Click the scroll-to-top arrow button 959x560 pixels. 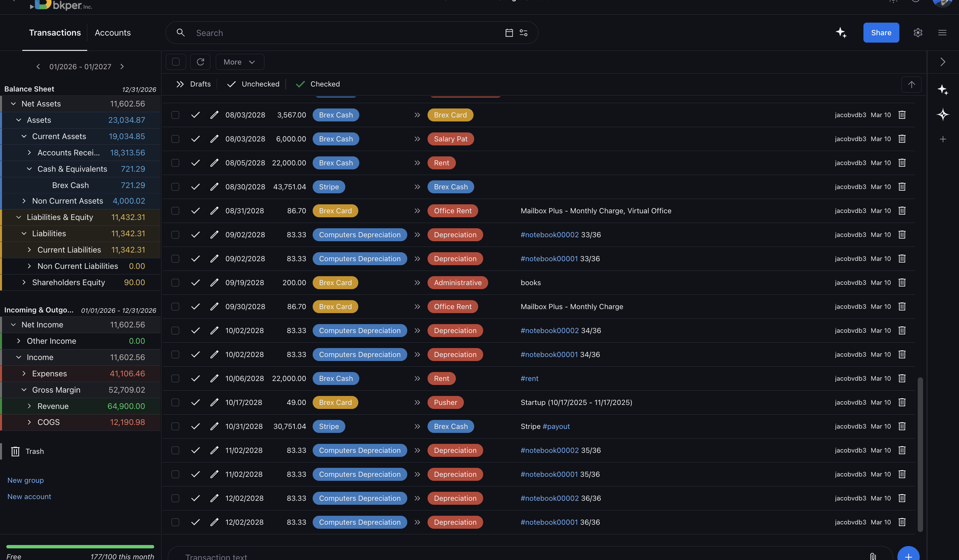(911, 85)
